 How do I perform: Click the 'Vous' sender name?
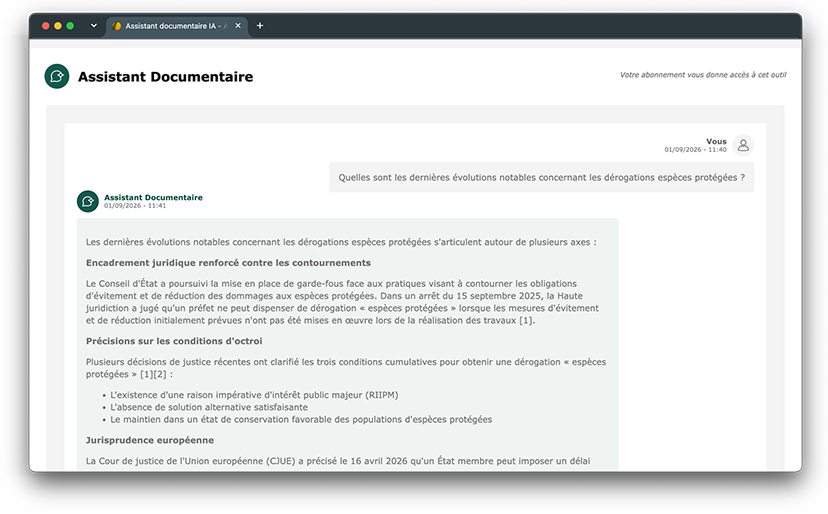(x=716, y=141)
